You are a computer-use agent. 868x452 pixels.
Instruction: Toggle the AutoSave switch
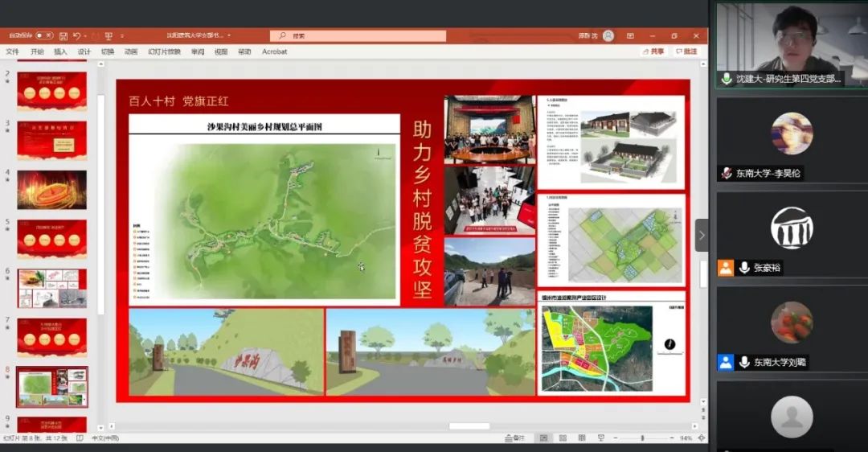click(43, 36)
